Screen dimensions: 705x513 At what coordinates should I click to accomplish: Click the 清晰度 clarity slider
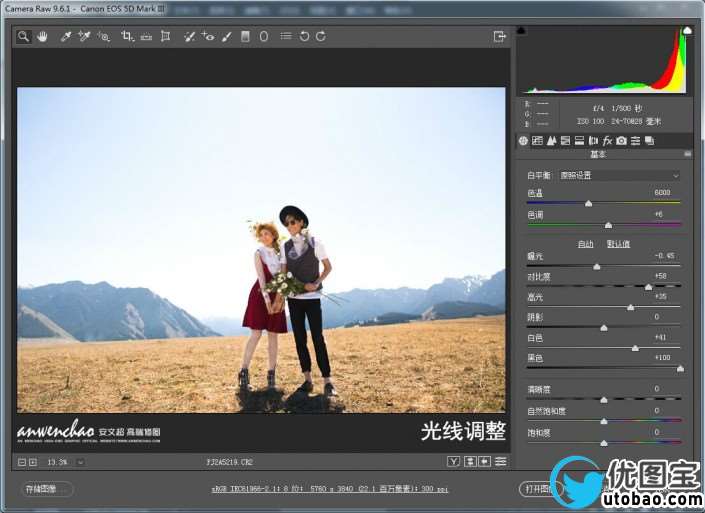(604, 399)
